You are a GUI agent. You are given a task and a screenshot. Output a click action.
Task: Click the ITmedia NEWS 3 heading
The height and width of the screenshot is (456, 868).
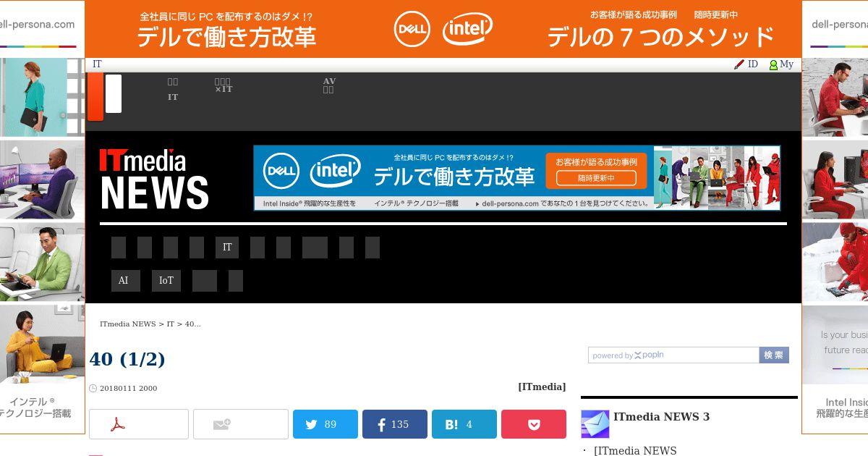[x=661, y=417]
